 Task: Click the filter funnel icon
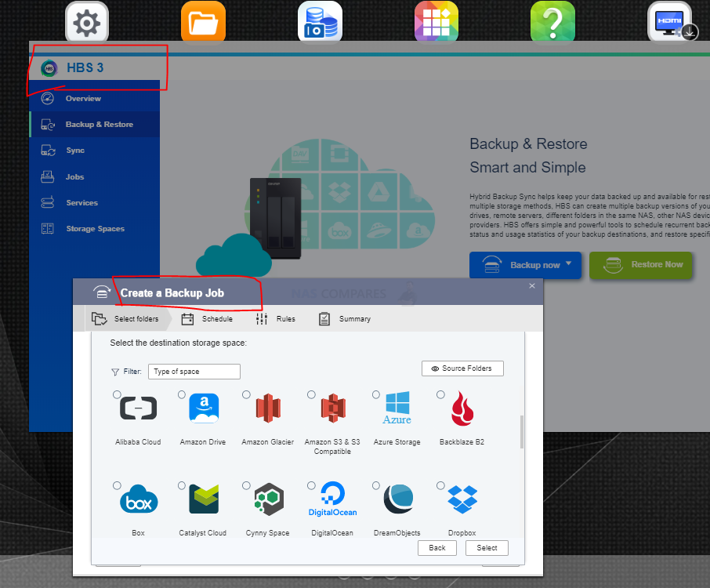115,372
